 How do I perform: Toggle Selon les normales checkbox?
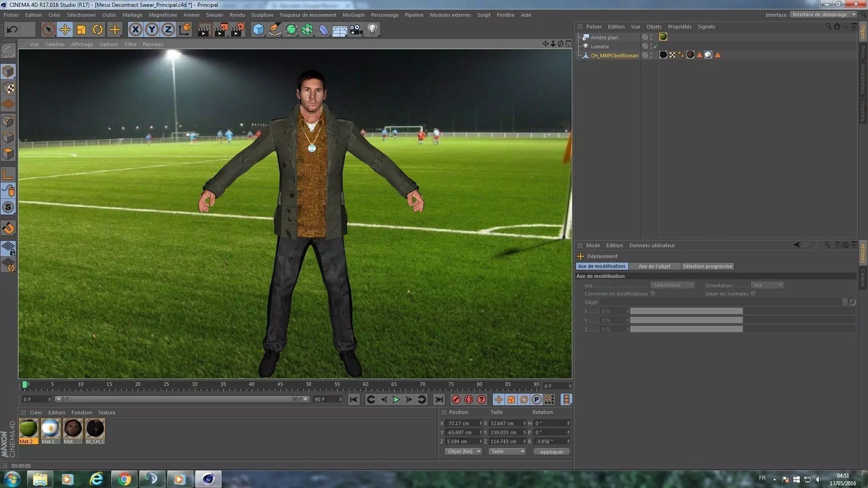753,294
